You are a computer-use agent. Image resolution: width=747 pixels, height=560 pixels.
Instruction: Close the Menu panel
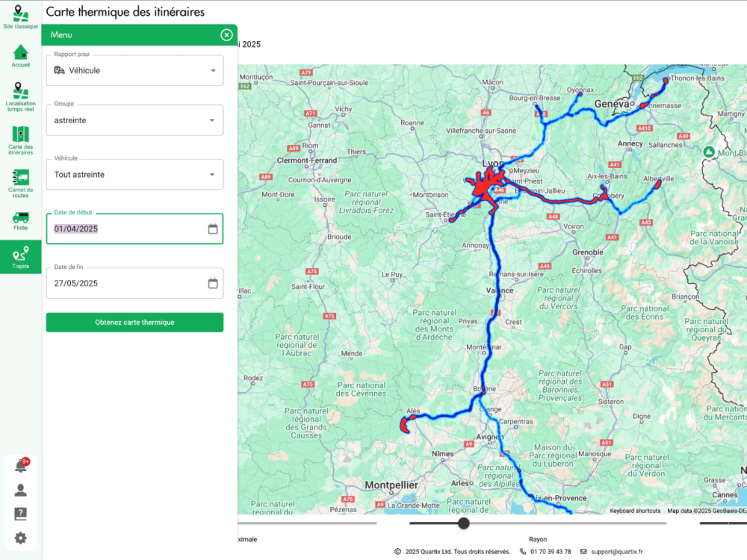pyautogui.click(x=226, y=34)
